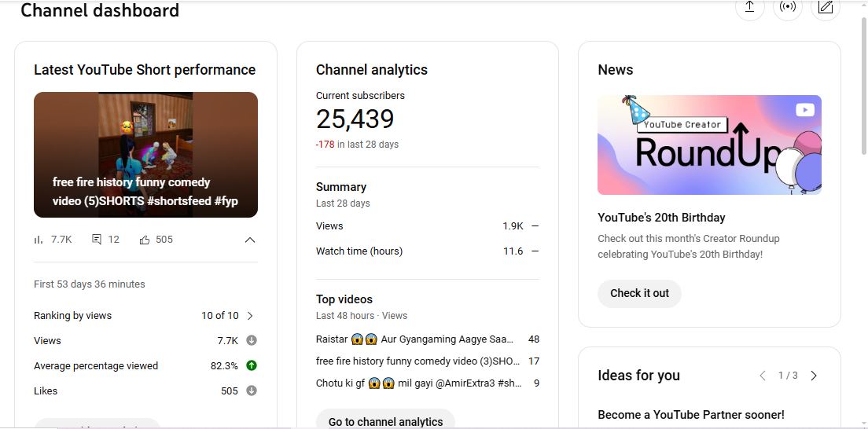This screenshot has height=429, width=868.
Task: Click the views bar chart icon showing 7.7K
Action: pyautogui.click(x=39, y=240)
